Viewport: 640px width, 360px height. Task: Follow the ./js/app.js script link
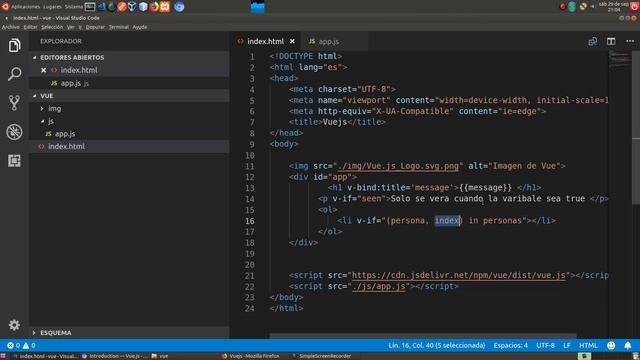tap(379, 287)
